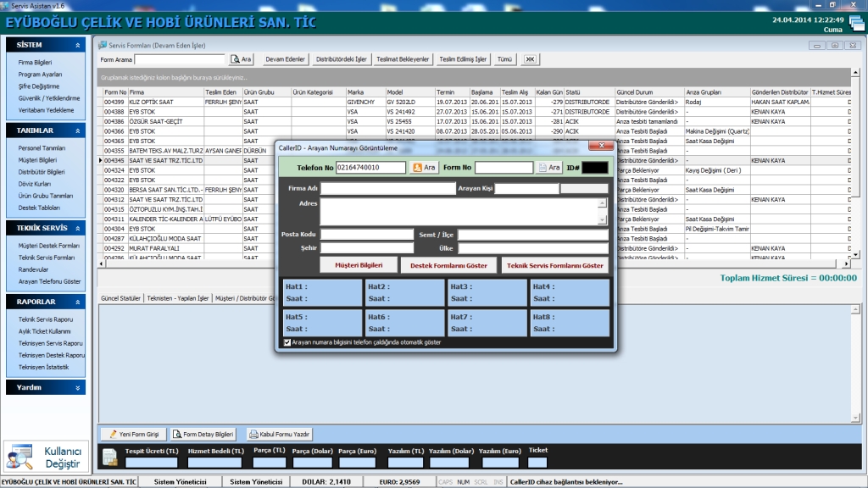Click the stacked windows icon below the clock

(856, 24)
